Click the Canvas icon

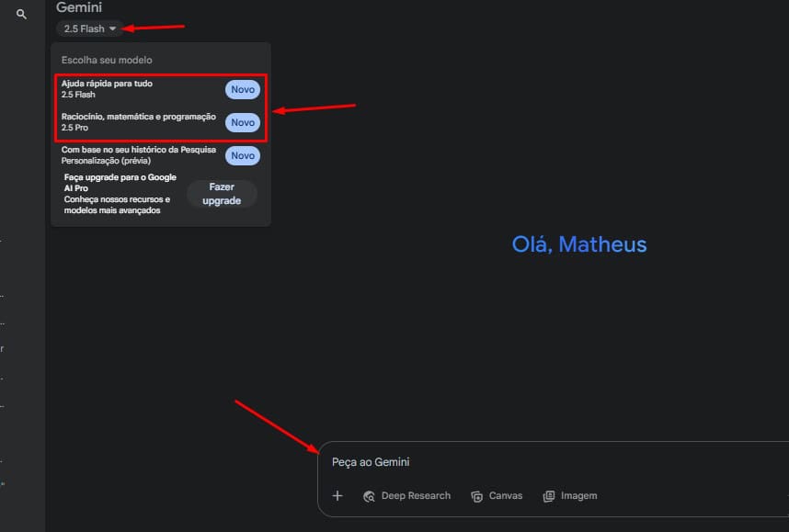click(476, 496)
